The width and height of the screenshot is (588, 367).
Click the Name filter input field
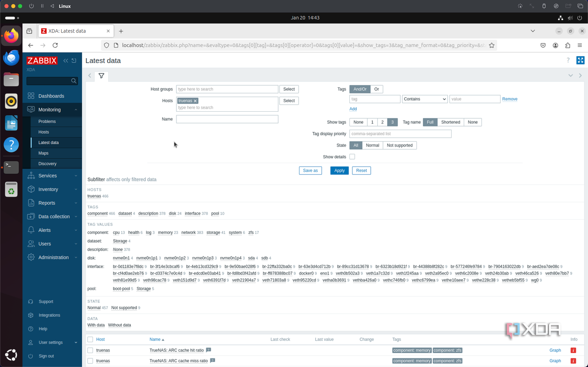click(227, 119)
